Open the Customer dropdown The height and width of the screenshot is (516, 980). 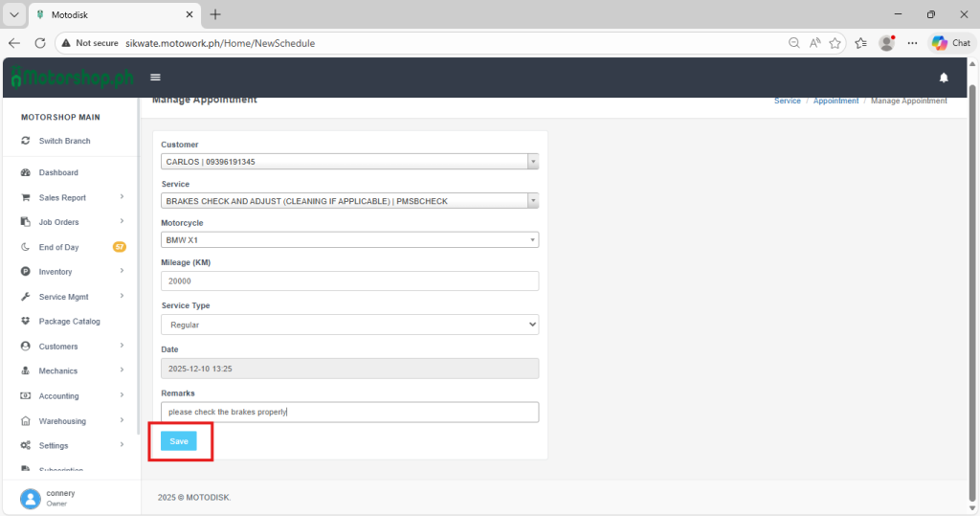(349, 162)
